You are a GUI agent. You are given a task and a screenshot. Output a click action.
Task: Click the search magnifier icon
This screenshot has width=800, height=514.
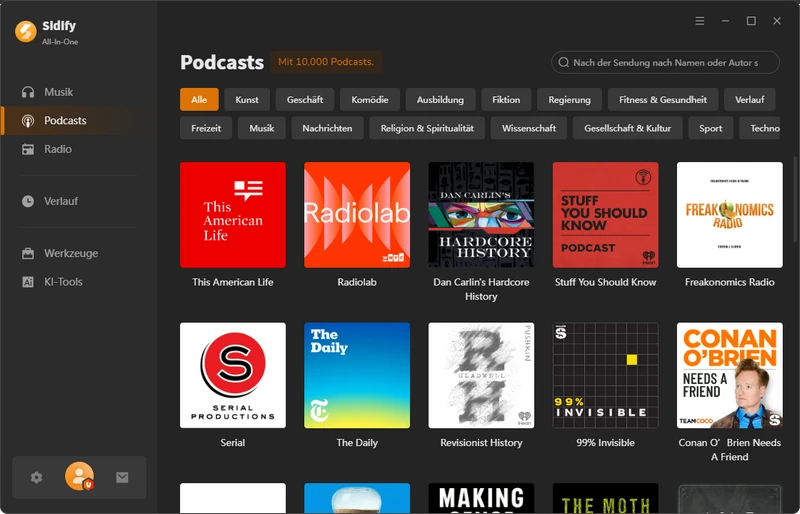pos(563,62)
